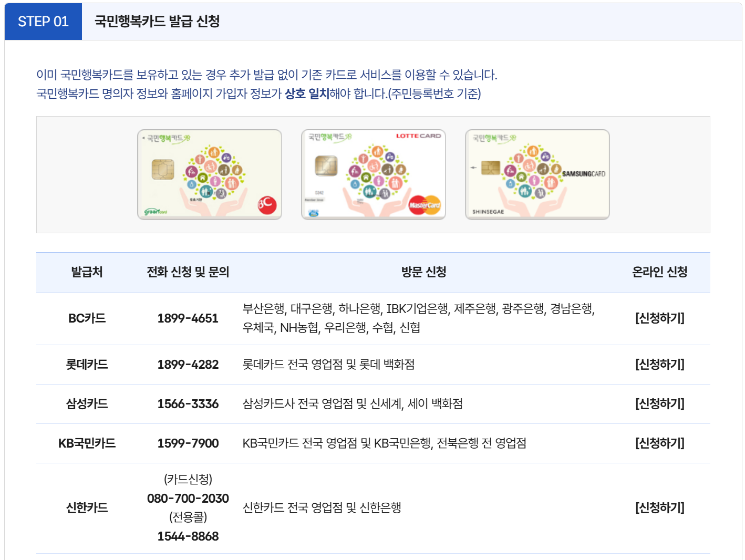
Task: Click the SAMSUNGCARD logo on the third card
Action: pos(584,173)
